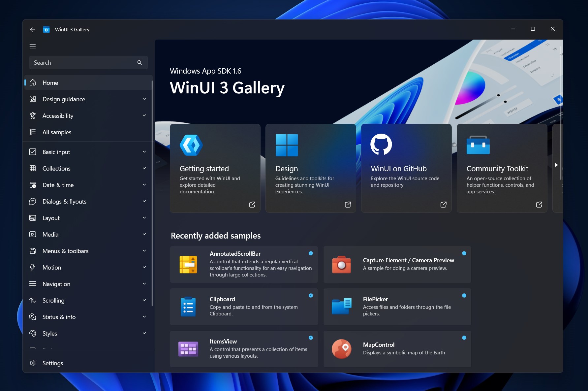Click the GitHub logo on WinUI on GitHub card
The image size is (588, 391).
(x=381, y=145)
